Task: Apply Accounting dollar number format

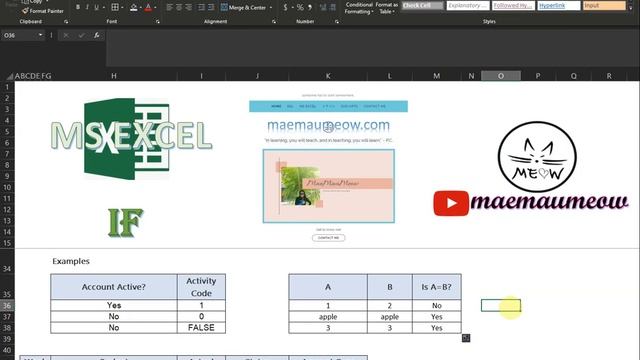Action: click(x=285, y=7)
